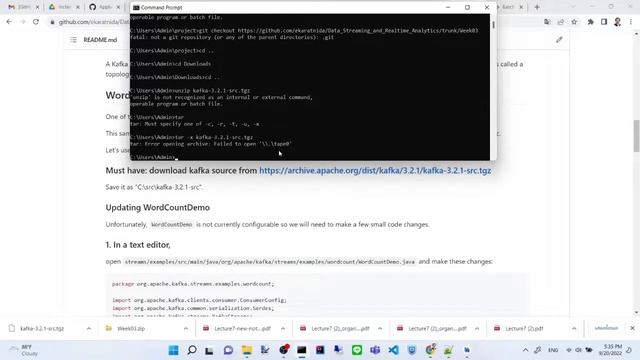Reload the GitHub page

tap(36, 22)
